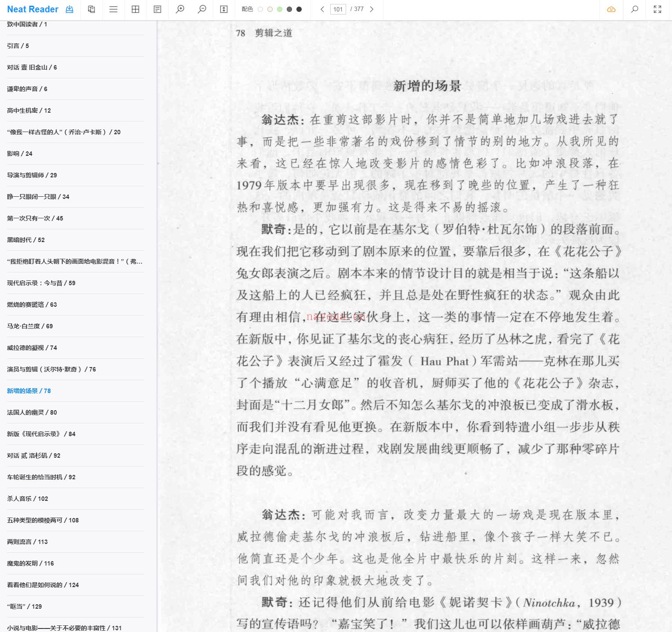This screenshot has height=632, width=672.
Task: Open the search magnifier icon
Action: (635, 9)
